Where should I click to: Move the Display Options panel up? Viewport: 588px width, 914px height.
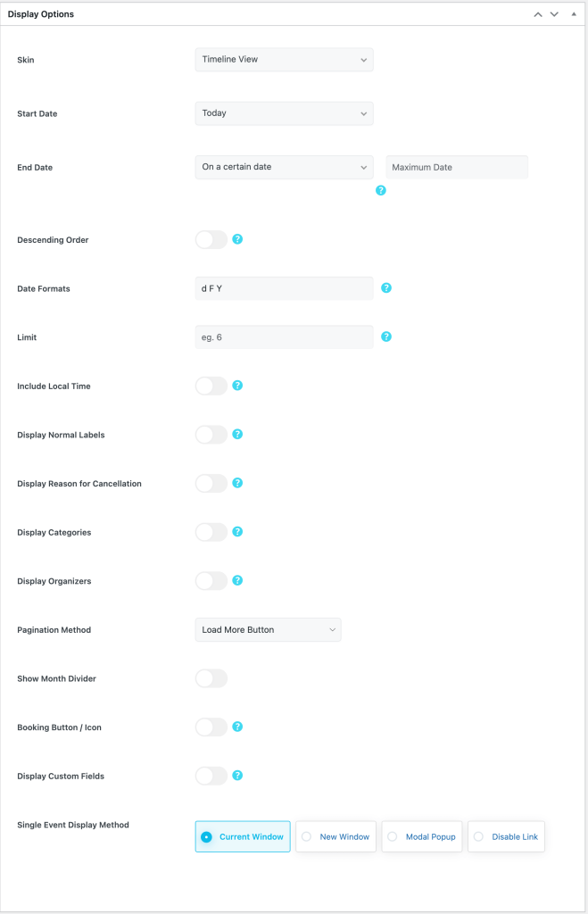tap(537, 14)
